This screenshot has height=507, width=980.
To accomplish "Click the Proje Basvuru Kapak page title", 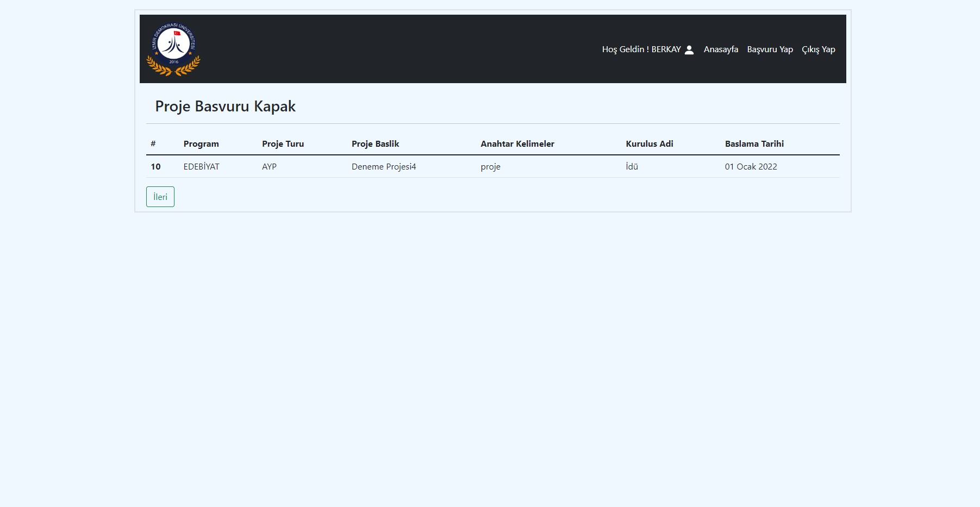I will coord(225,106).
